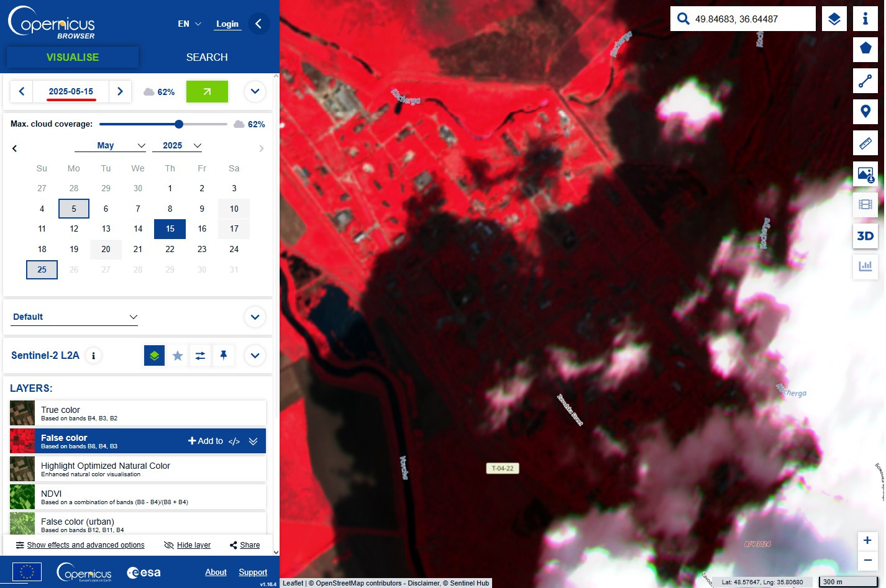The width and height of the screenshot is (886, 588).
Task: Go to the next date
Action: click(x=120, y=92)
